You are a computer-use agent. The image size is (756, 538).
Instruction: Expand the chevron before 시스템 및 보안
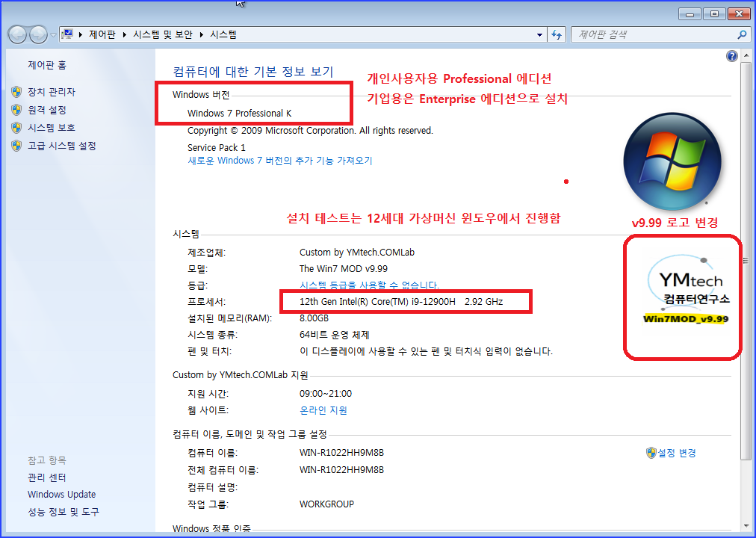point(125,34)
